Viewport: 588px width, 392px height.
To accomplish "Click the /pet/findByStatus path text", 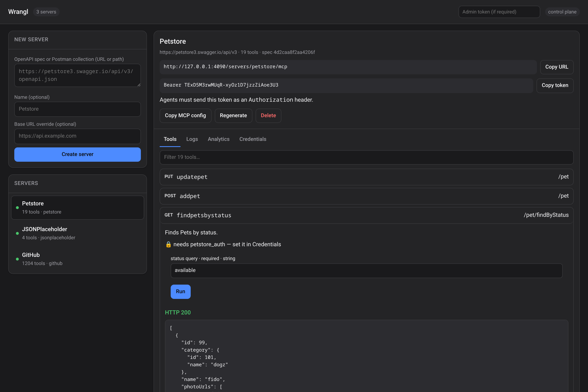I will click(x=546, y=215).
